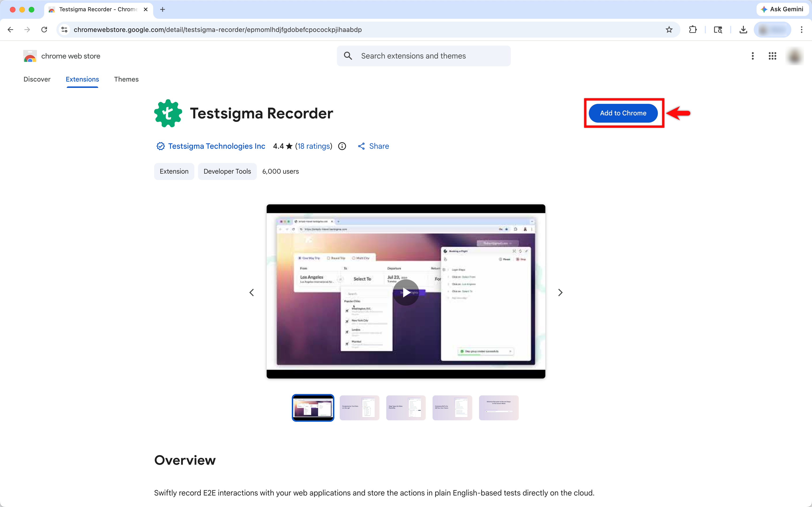Viewport: 812px width, 507px height.
Task: Open a new browser tab
Action: 163,9
